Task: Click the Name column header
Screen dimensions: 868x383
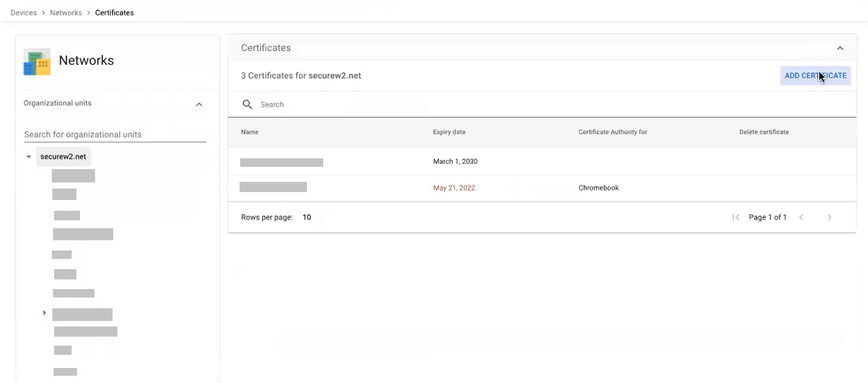Action: [250, 132]
